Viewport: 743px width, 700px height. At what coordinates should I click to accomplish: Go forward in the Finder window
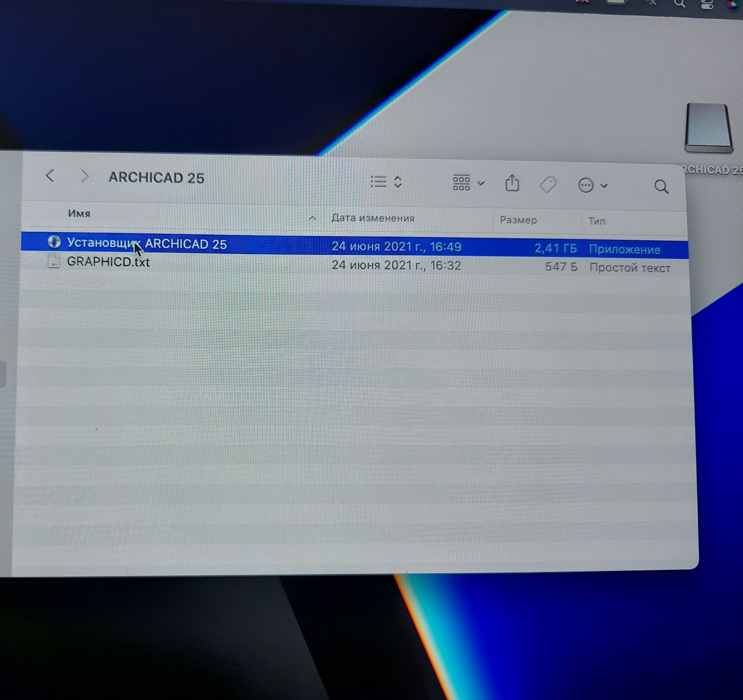[85, 176]
